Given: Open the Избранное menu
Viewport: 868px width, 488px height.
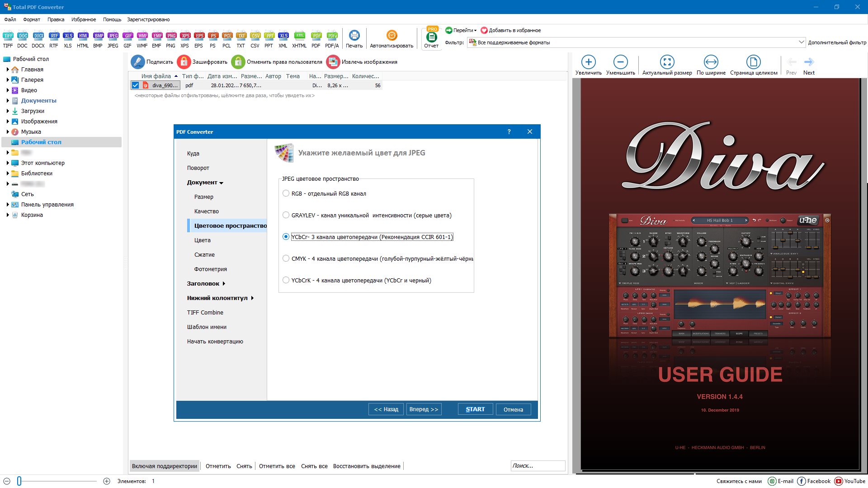Looking at the screenshot, I should pyautogui.click(x=84, y=19).
